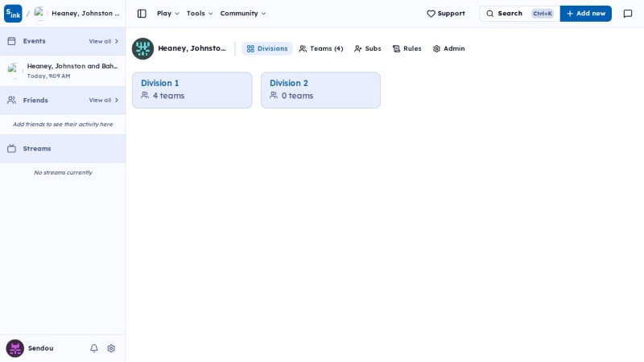644x362 pixels.
Task: Click 'No streams currently' text
Action: [x=63, y=172]
